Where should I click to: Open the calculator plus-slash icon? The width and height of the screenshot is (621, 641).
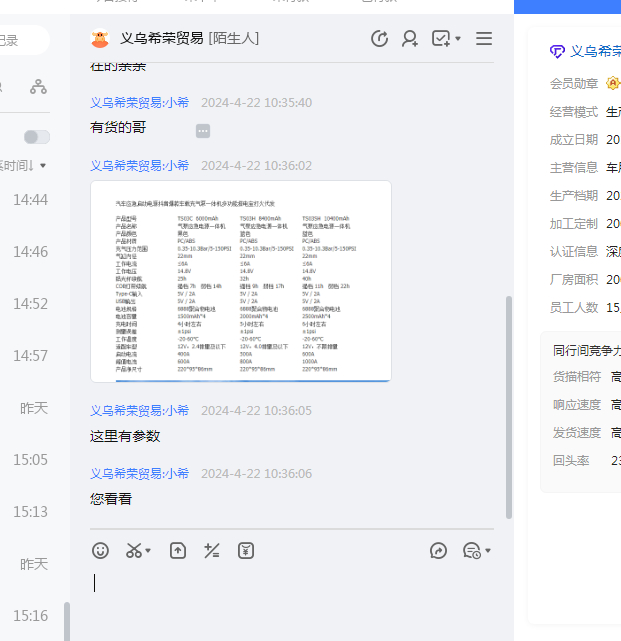coord(211,550)
